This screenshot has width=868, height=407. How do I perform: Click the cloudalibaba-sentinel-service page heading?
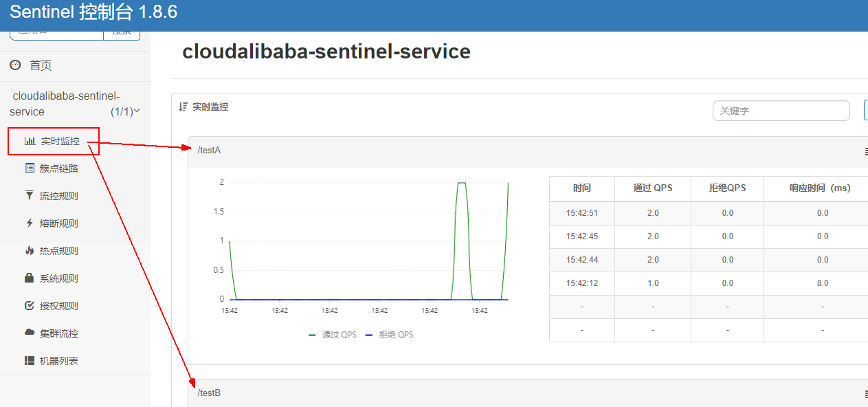pyautogui.click(x=326, y=52)
